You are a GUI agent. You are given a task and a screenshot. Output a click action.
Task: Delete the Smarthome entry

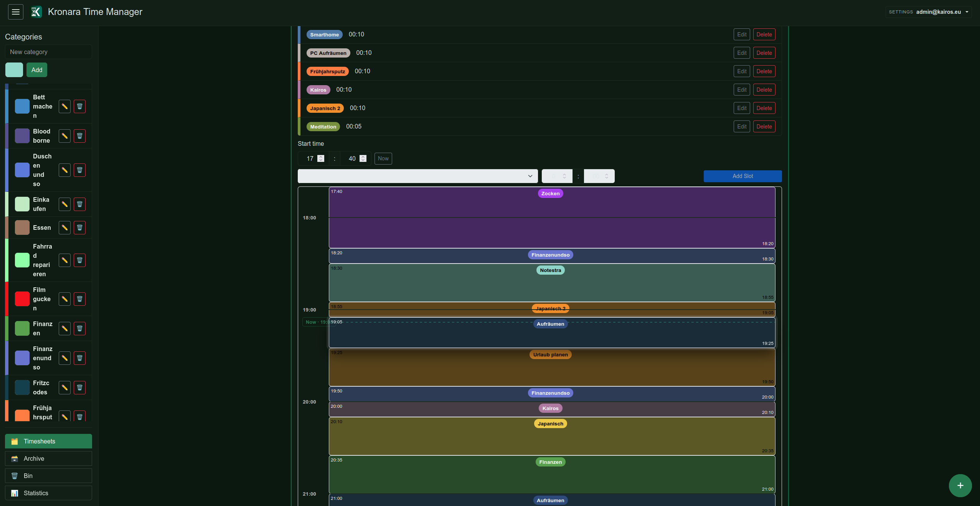(x=764, y=35)
